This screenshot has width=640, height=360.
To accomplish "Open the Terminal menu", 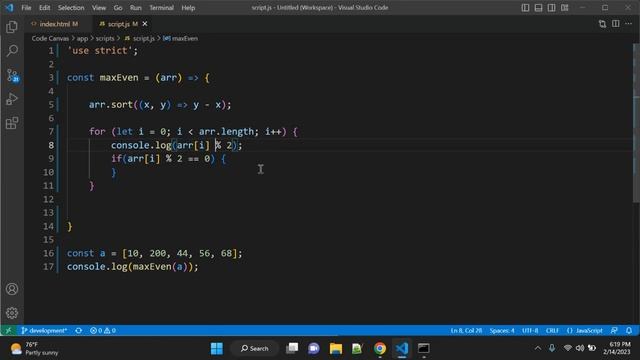I will 161,8.
